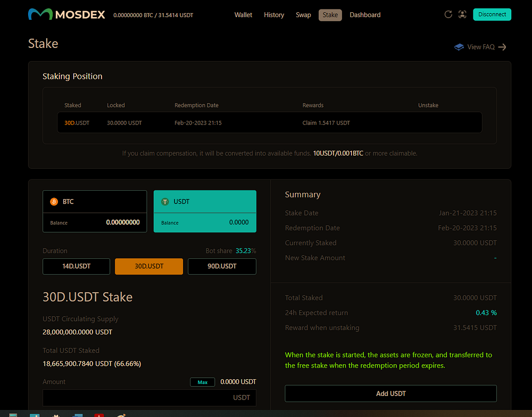Click the Bot share 35.23% value
The height and width of the screenshot is (417, 532).
click(246, 251)
